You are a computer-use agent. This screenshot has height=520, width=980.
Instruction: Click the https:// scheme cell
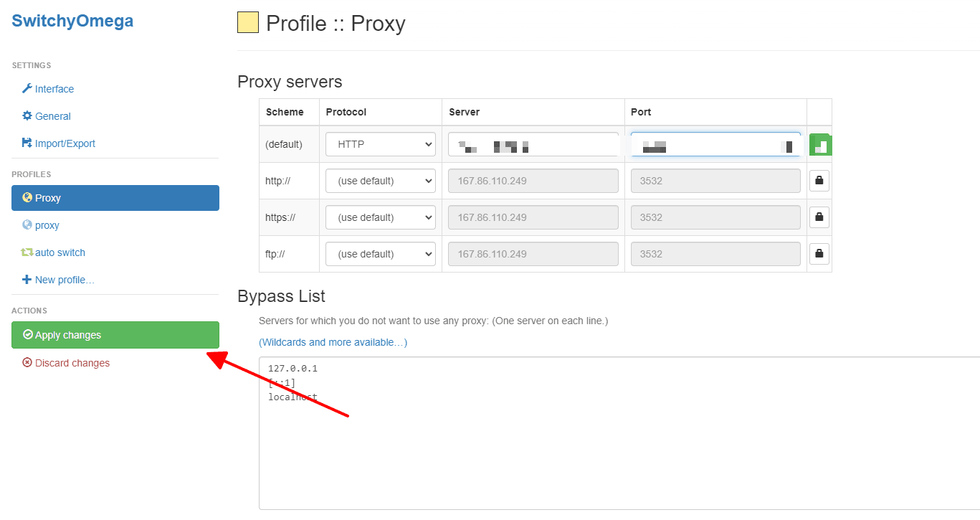280,217
